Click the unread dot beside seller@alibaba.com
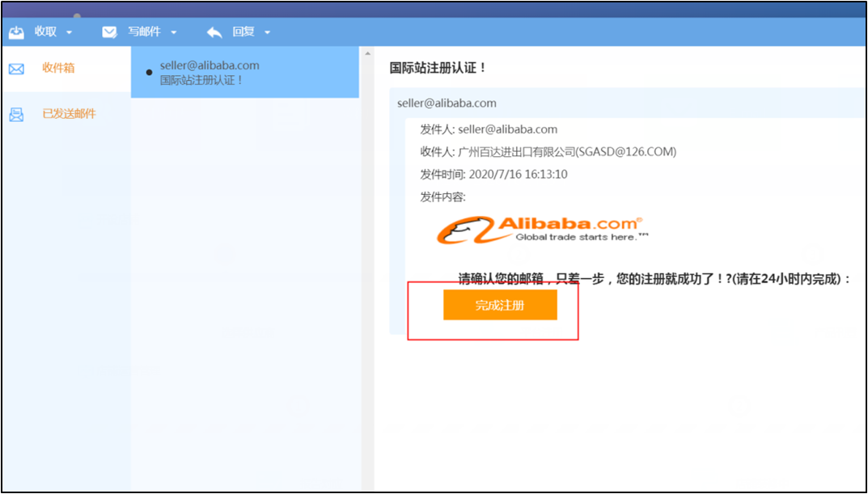Screen dimensions: 868x494 click(149, 72)
